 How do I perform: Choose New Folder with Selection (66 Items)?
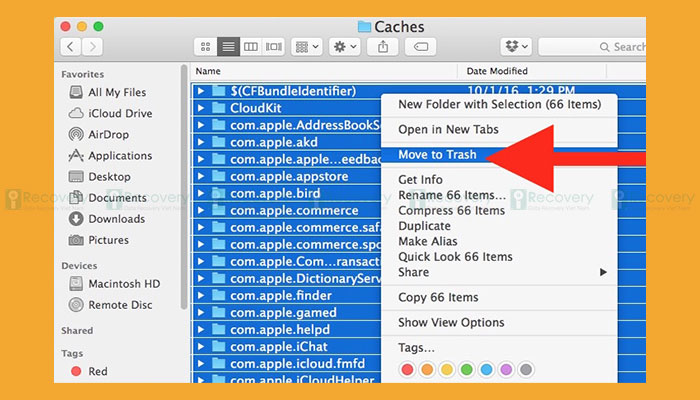499,104
